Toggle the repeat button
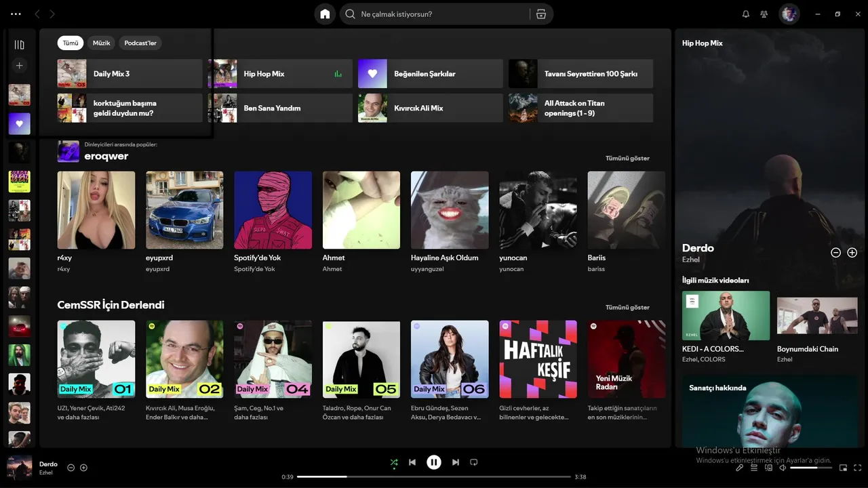The height and width of the screenshot is (488, 868). [x=474, y=462]
